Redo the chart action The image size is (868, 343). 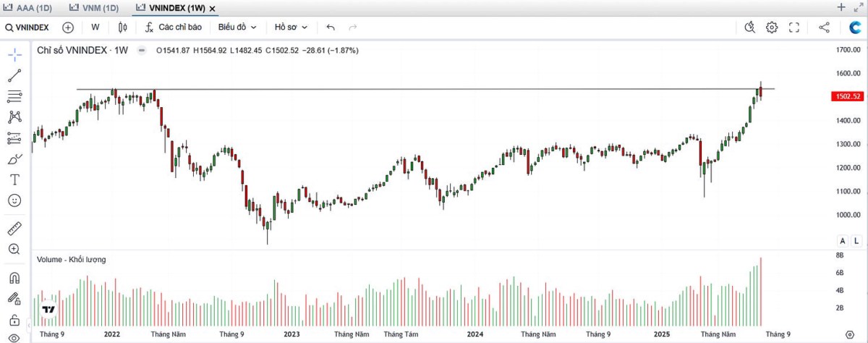(353, 27)
